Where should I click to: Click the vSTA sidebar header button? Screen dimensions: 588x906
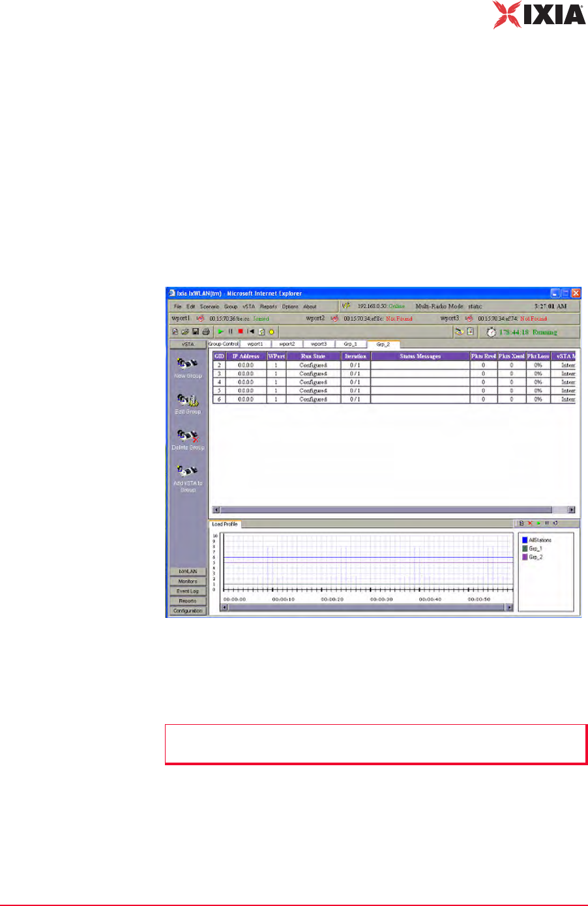tap(188, 344)
